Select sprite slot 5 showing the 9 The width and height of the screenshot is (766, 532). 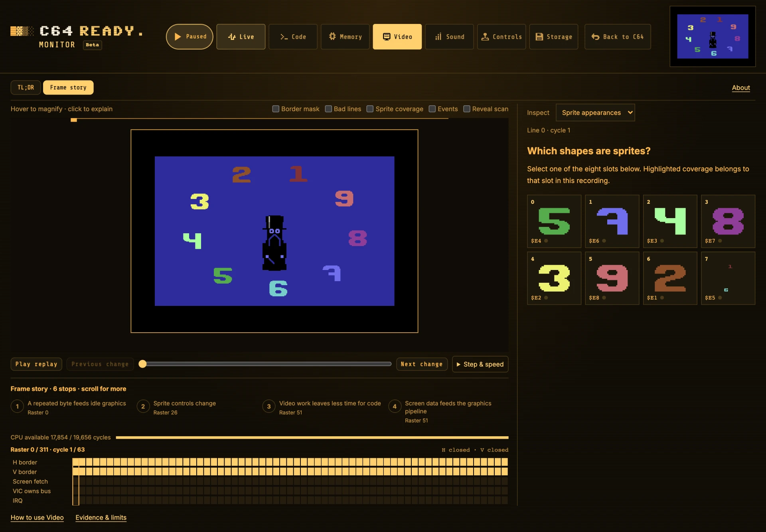(x=612, y=278)
